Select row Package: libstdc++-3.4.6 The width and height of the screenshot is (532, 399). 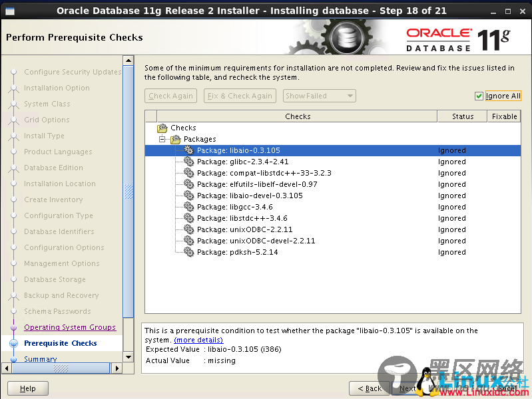[x=333, y=218]
